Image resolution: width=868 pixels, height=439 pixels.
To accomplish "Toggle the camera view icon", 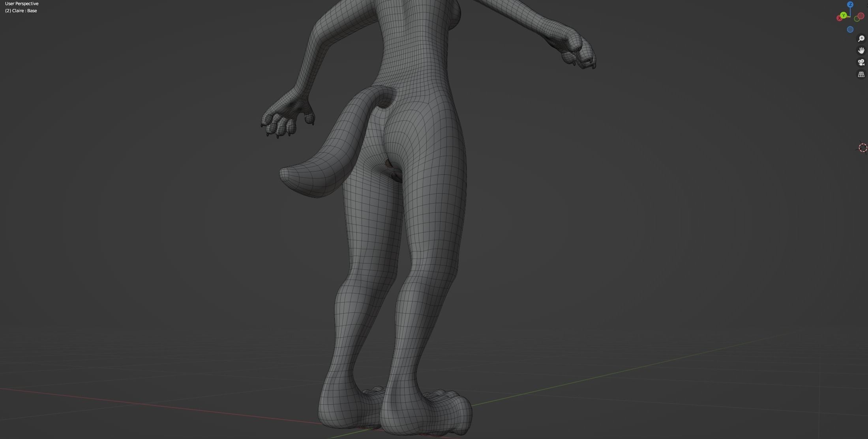I will (861, 62).
